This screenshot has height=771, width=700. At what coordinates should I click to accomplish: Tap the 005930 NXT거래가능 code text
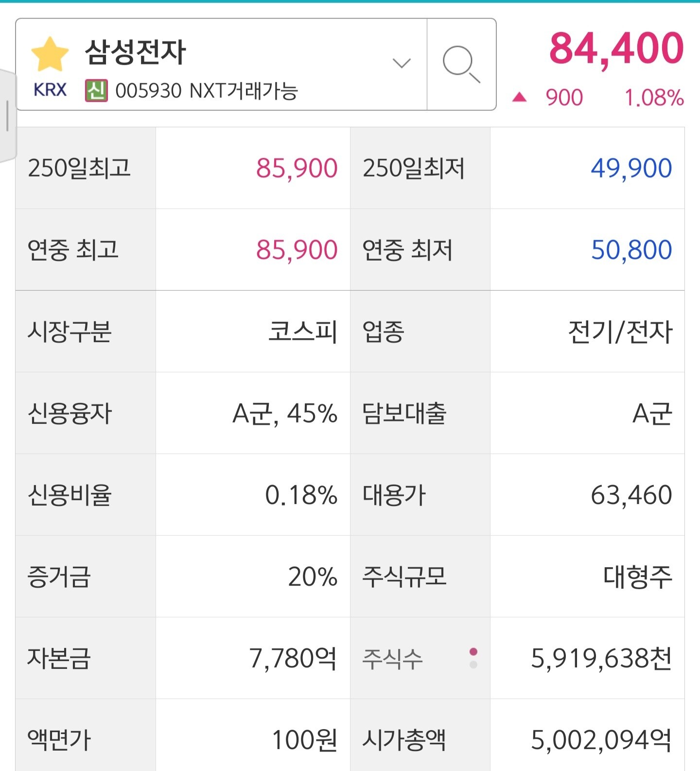click(x=207, y=91)
